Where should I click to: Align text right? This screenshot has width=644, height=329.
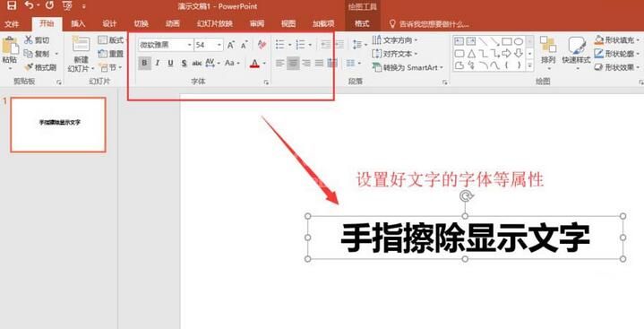click(306, 64)
